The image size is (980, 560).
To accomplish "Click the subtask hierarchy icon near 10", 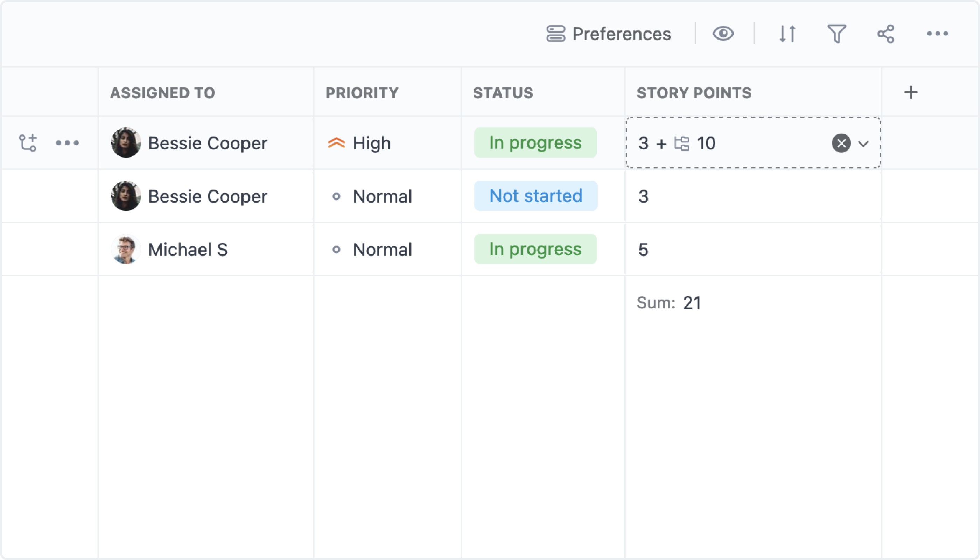I will tap(681, 143).
